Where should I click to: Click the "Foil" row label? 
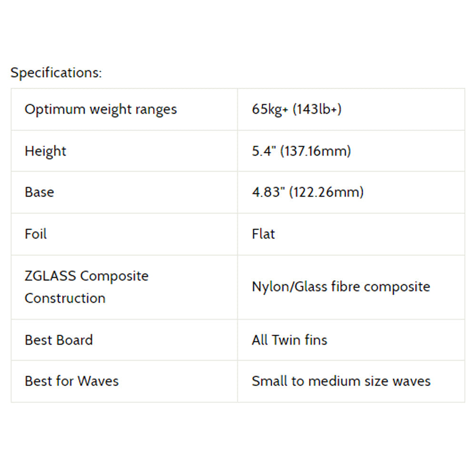click(x=36, y=234)
